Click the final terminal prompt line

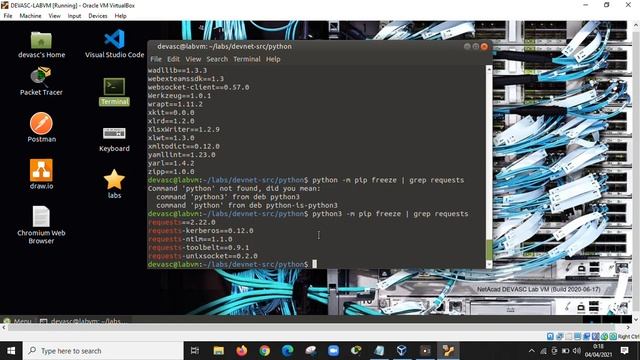(x=232, y=264)
